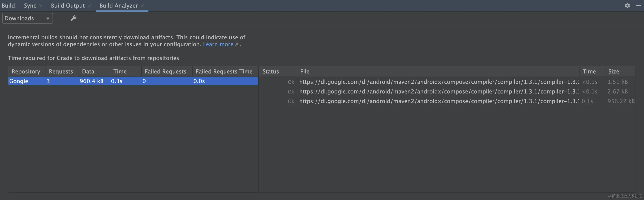Select the Build Analyzer tab
This screenshot has width=644, height=200.
pos(118,6)
